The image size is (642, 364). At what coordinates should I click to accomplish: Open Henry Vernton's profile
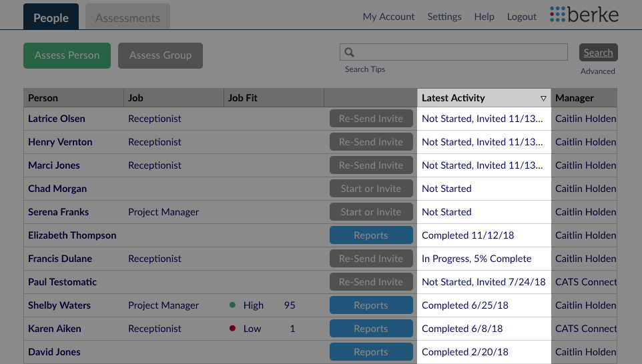click(x=60, y=142)
